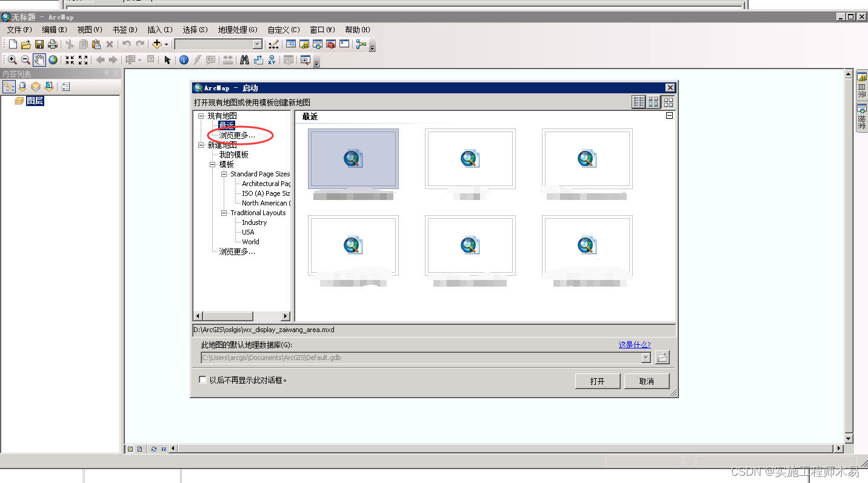
Task: Choose the Select Elements arrow tool
Action: click(168, 60)
